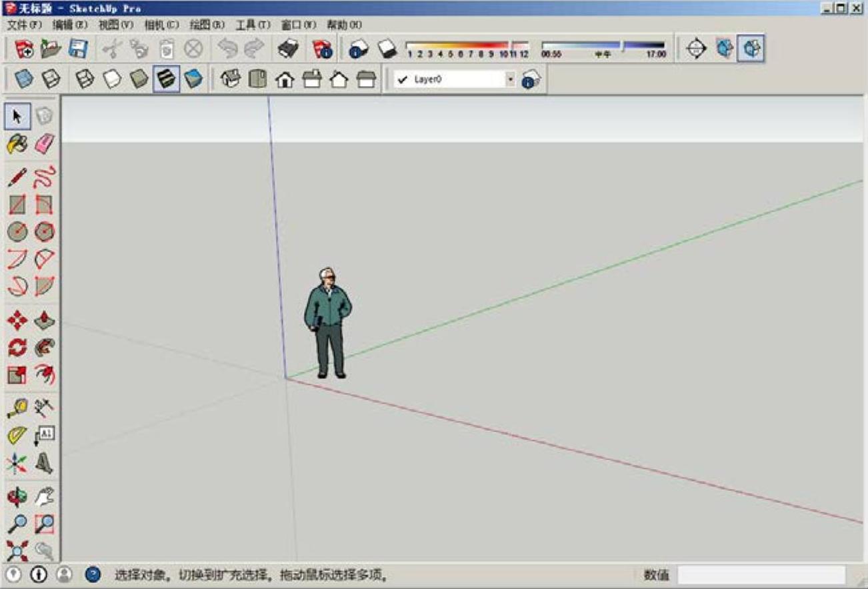Open the 窗口(W) menu
The width and height of the screenshot is (868, 589).
[298, 25]
